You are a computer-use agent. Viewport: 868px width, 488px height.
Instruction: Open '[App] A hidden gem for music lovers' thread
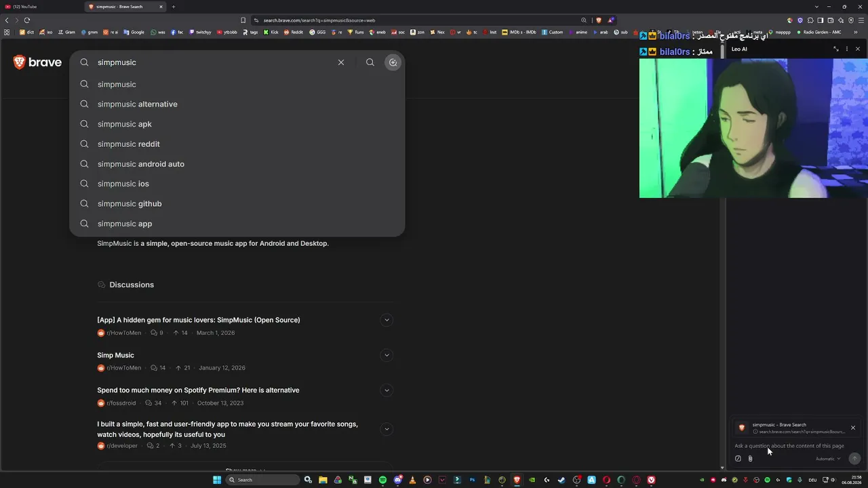(x=198, y=320)
